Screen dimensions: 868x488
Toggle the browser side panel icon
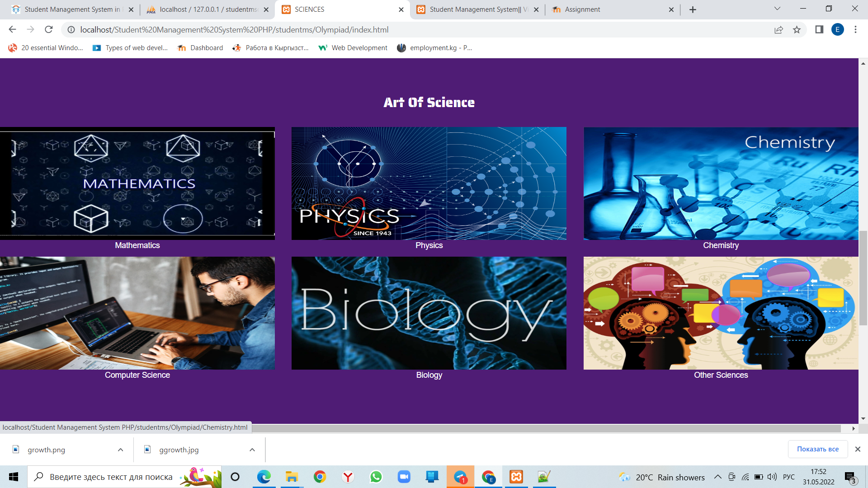click(x=819, y=30)
